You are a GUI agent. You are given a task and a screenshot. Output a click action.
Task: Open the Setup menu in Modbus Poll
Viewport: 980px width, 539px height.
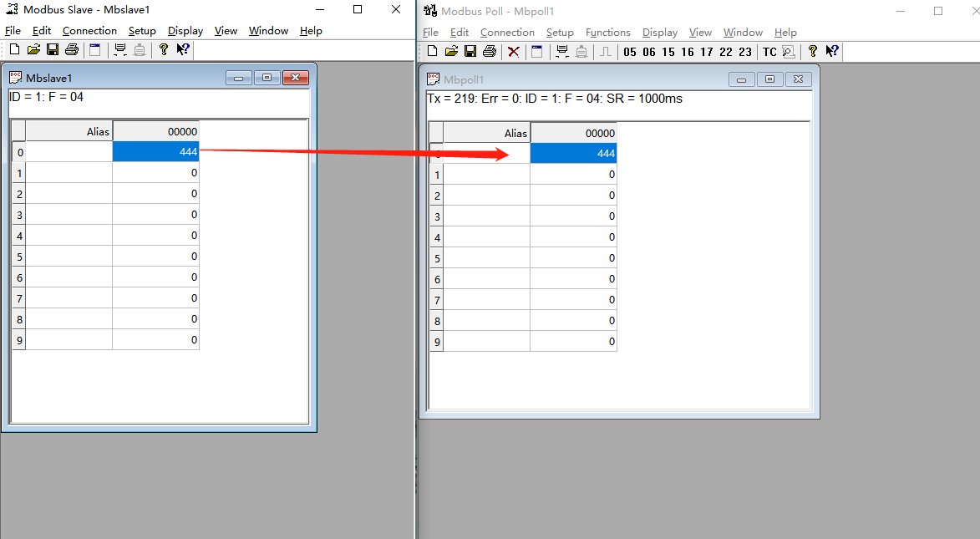click(559, 33)
